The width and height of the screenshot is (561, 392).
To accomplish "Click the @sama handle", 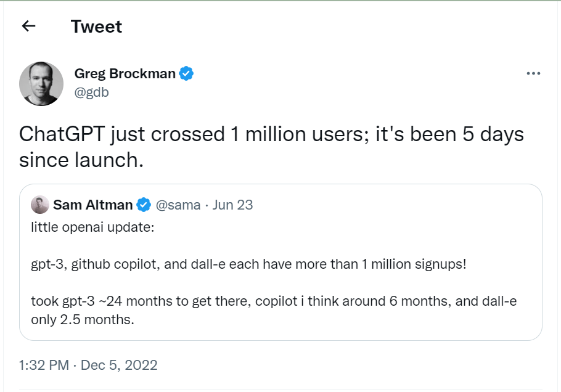I will [x=178, y=205].
